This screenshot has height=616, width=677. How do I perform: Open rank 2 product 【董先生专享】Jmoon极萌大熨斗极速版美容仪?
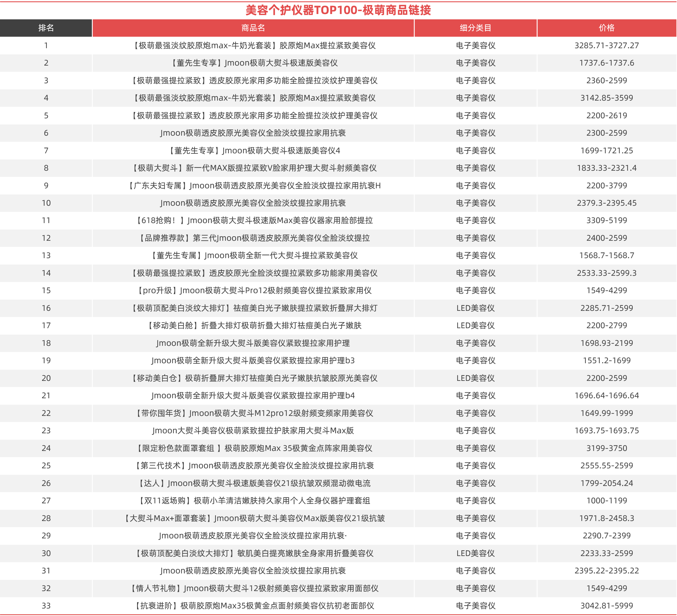coord(253,63)
